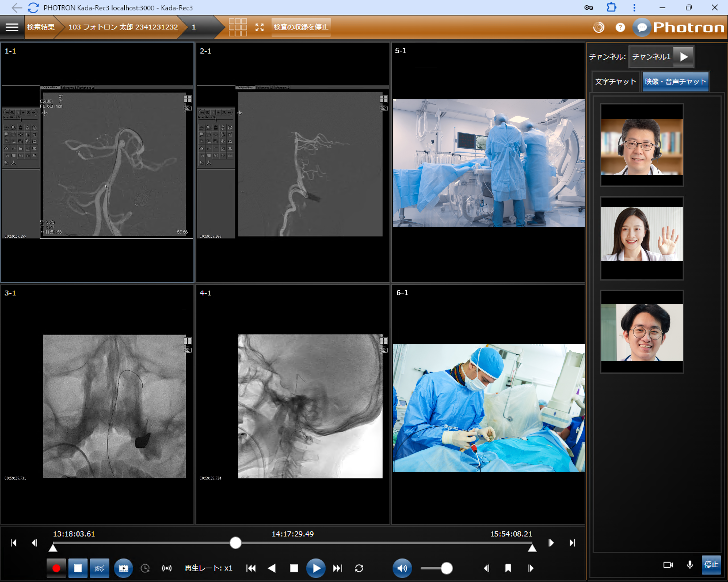Toggle the camera in video chat
728x582 pixels.
668,565
